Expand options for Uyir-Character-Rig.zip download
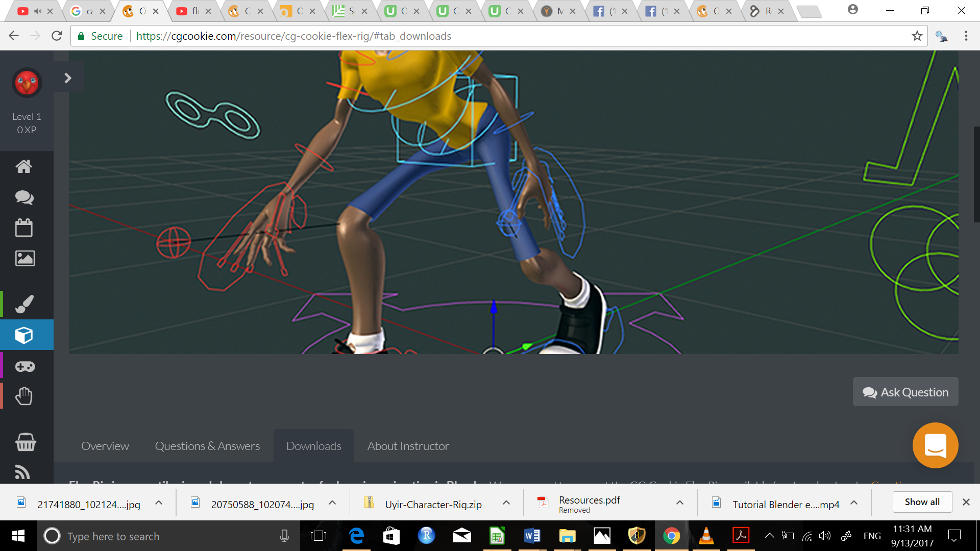 (x=506, y=503)
